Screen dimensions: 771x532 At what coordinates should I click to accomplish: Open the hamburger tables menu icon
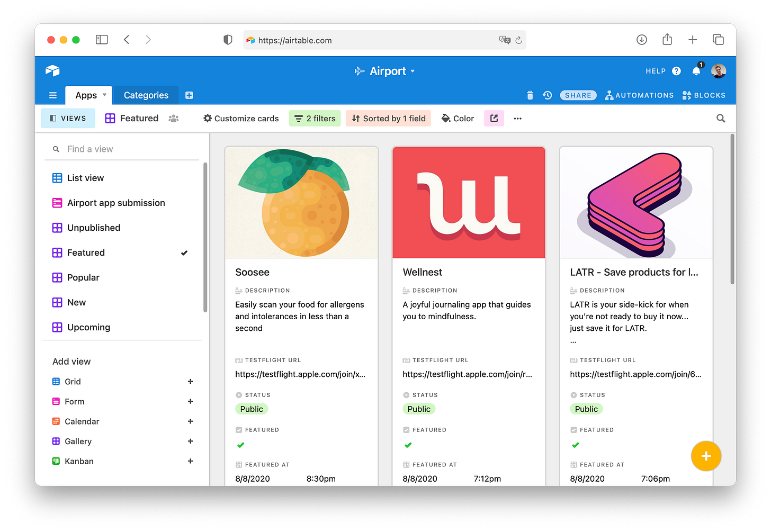pyautogui.click(x=53, y=95)
